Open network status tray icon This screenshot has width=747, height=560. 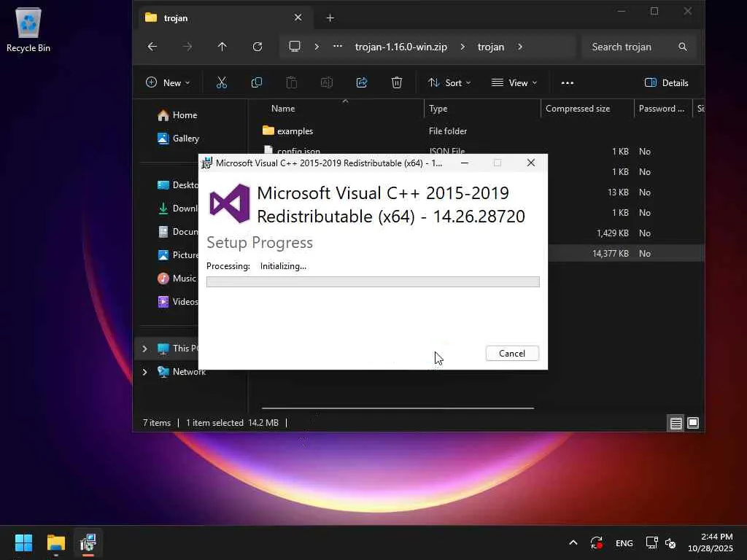[x=651, y=542]
